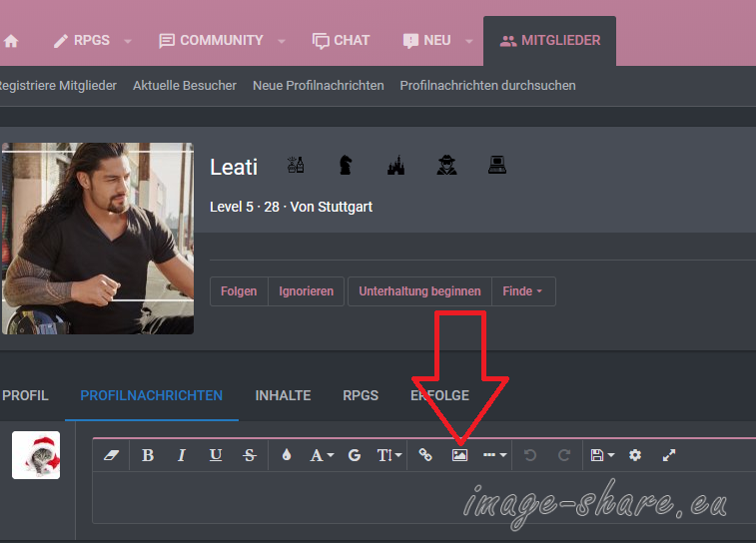Viewport: 756px width, 543px height.
Task: Click the eraser remove formatting icon
Action: (x=112, y=455)
